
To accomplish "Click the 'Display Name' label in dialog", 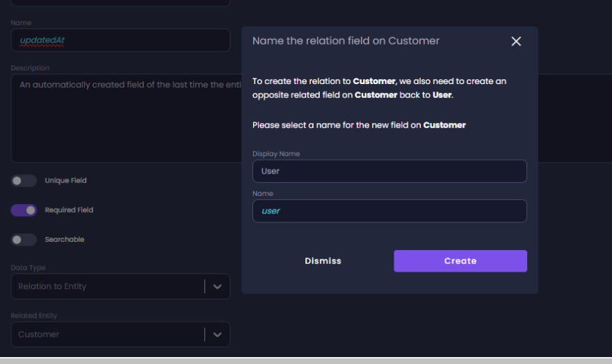I will [276, 154].
